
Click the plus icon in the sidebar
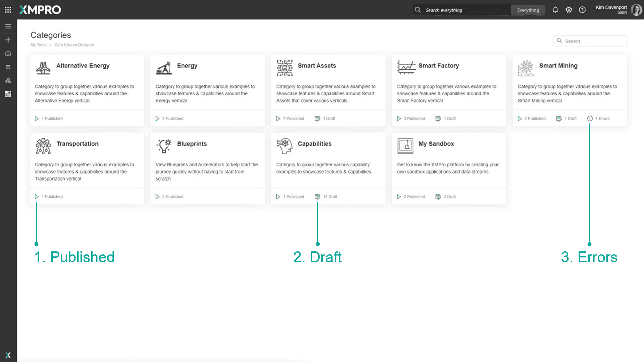tap(8, 40)
